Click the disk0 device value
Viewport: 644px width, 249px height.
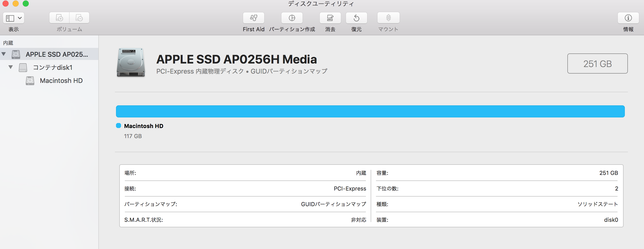[611, 220]
